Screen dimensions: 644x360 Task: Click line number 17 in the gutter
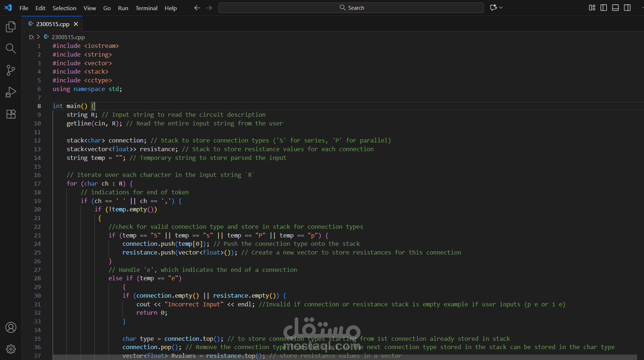tap(37, 183)
